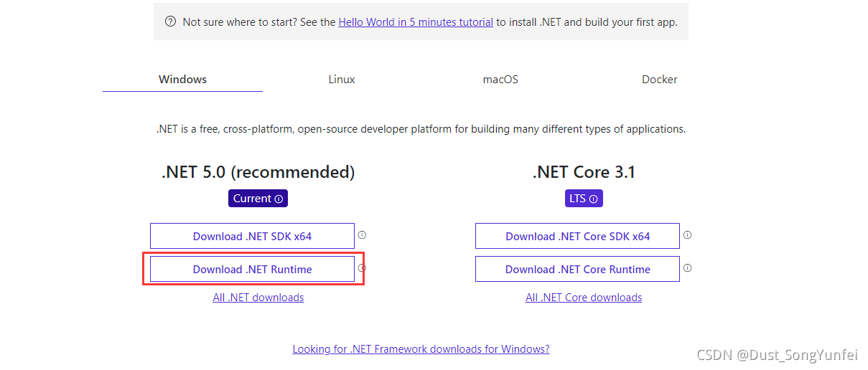Switch to the Docker tab
Image resolution: width=868 pixels, height=370 pixels.
tap(659, 80)
